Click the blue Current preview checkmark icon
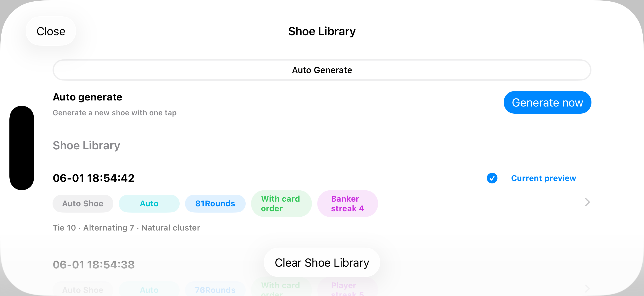Image resolution: width=644 pixels, height=296 pixels. (x=492, y=178)
